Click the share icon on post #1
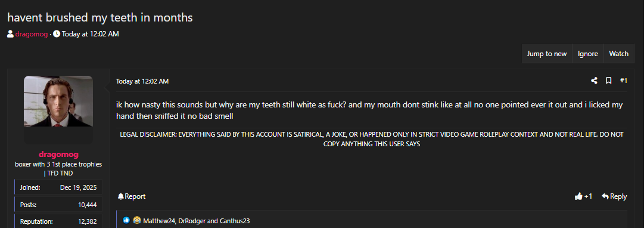Viewport: 644px width, 228px height. pyautogui.click(x=594, y=81)
